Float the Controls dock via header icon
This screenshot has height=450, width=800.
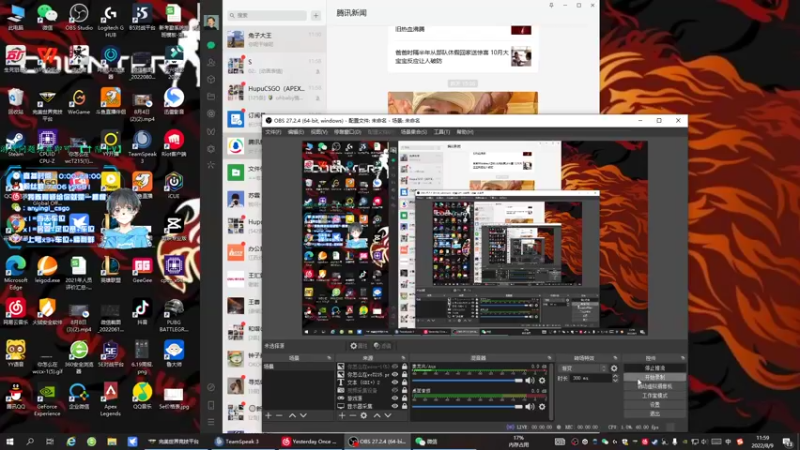pos(683,358)
